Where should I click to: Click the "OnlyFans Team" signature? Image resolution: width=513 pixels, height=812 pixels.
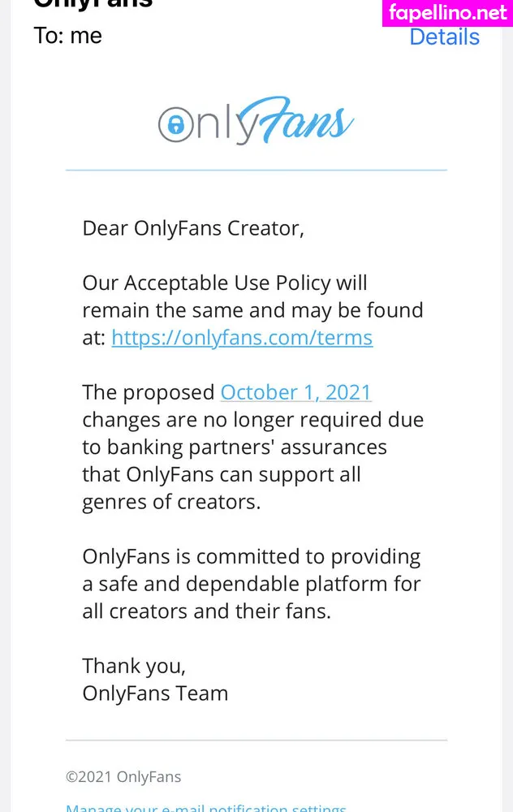pos(155,693)
